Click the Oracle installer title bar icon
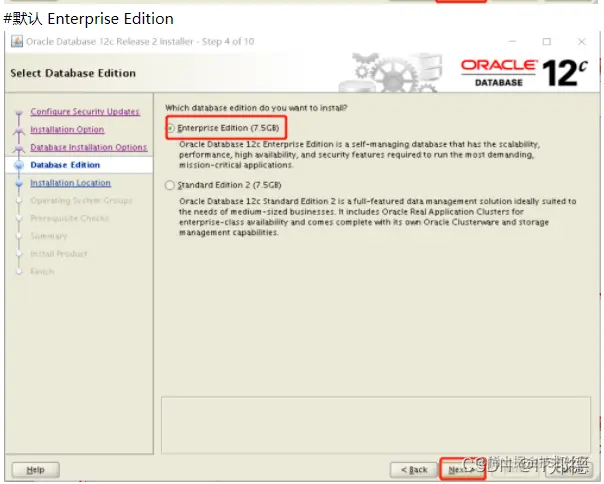 pos(17,41)
